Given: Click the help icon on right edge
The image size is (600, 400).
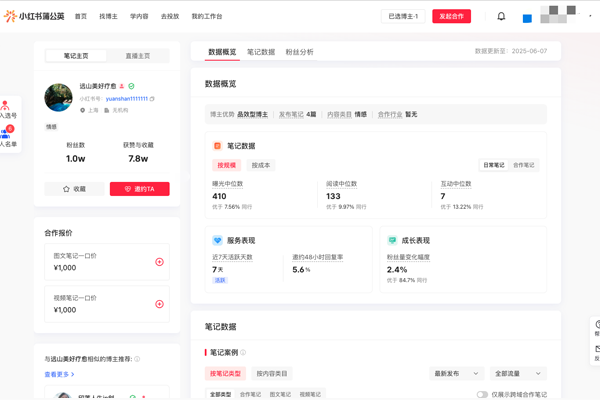Looking at the screenshot, I should point(597,325).
